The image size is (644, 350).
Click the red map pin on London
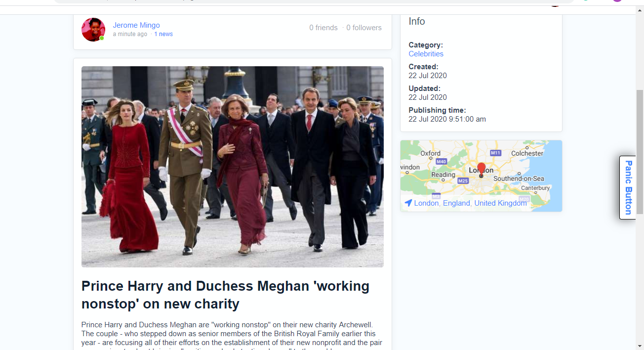482,169
